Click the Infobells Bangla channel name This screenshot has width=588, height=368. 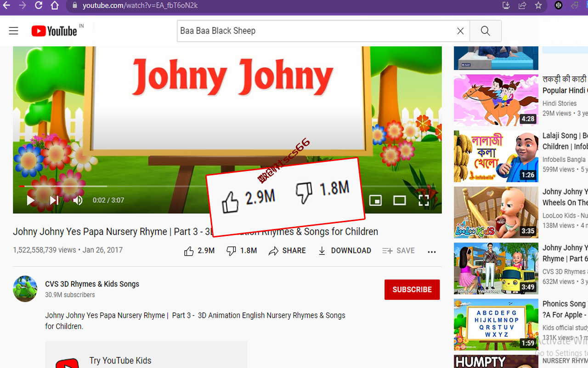[x=564, y=160]
